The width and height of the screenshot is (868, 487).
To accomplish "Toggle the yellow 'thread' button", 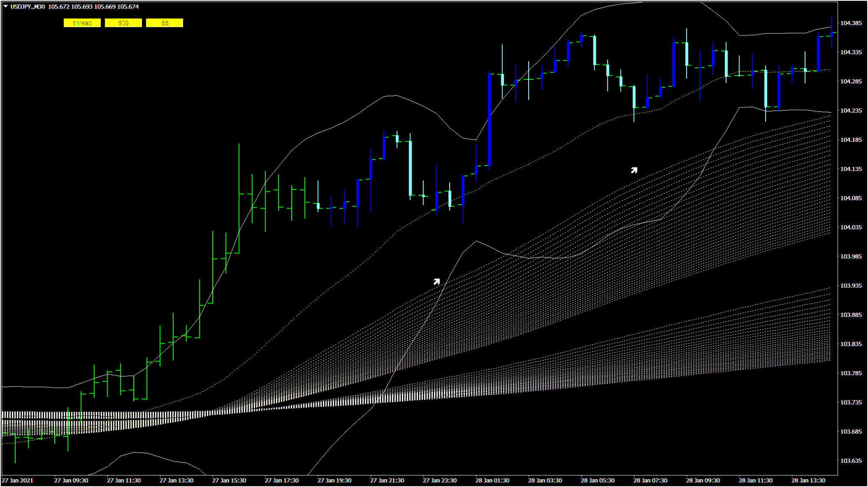I will point(82,23).
